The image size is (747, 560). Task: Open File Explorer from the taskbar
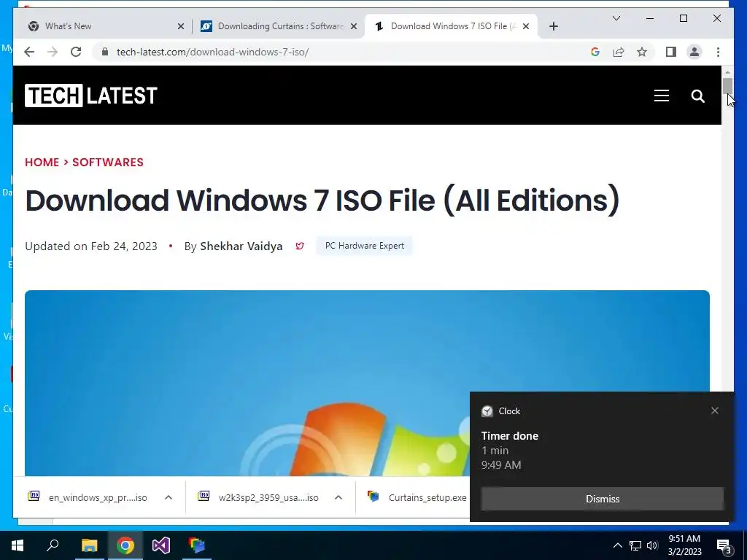point(89,545)
